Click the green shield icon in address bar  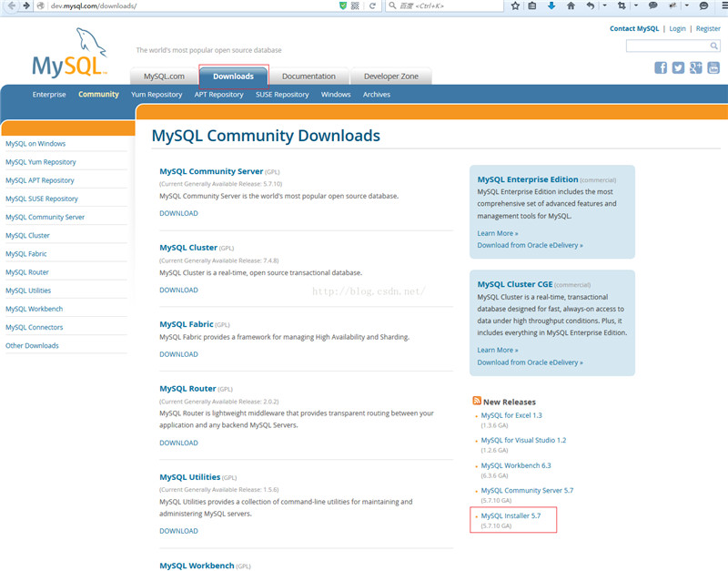click(x=343, y=5)
